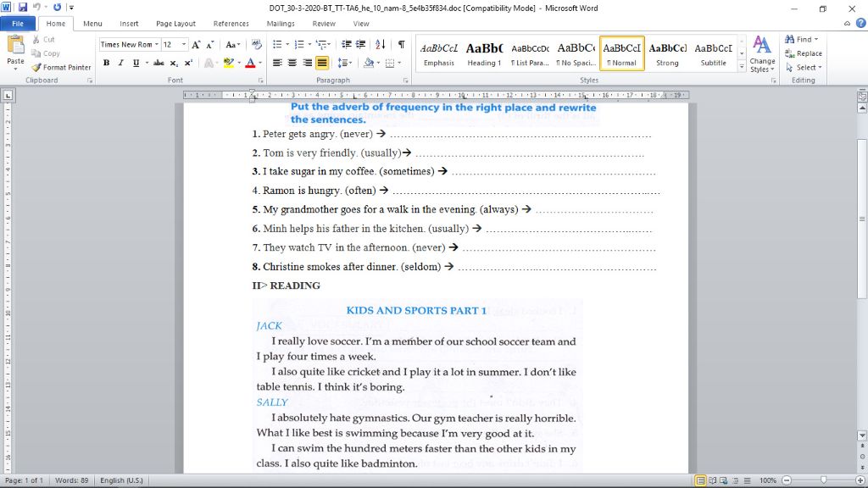868x488 pixels.
Task: Switch to the Page Layout tab
Action: (175, 23)
